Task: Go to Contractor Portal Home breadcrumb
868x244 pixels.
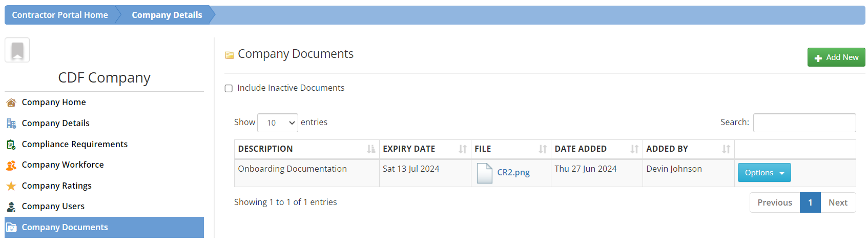Action: (x=60, y=15)
